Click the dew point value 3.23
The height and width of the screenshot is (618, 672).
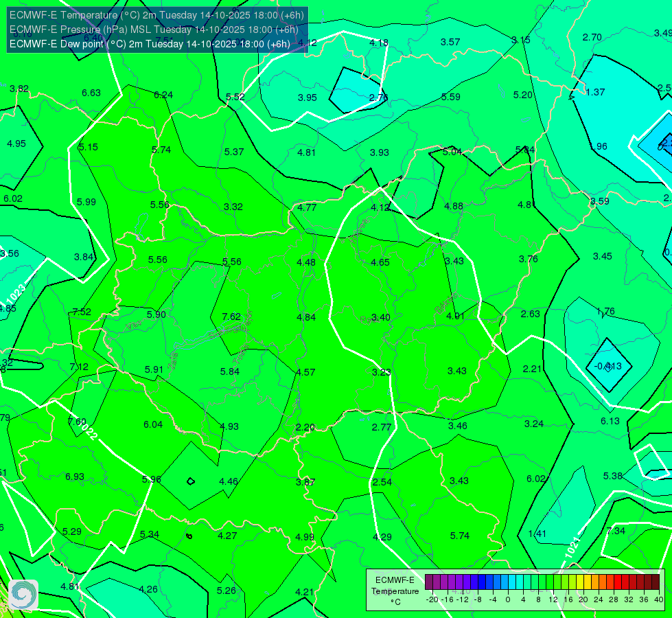tap(381, 371)
